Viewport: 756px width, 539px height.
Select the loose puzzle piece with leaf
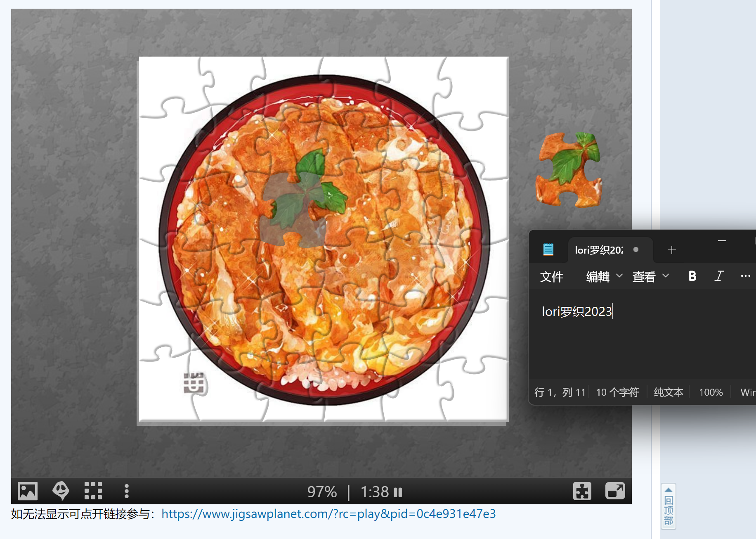click(569, 170)
